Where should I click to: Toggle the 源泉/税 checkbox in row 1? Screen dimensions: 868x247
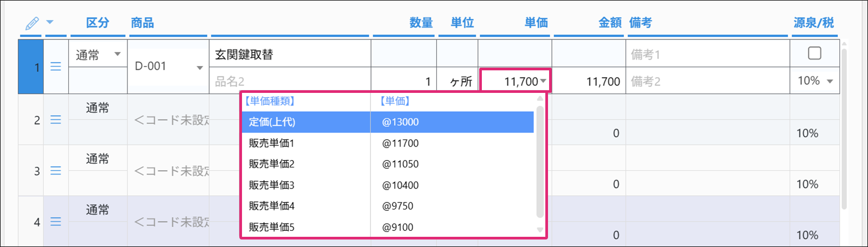pyautogui.click(x=814, y=53)
